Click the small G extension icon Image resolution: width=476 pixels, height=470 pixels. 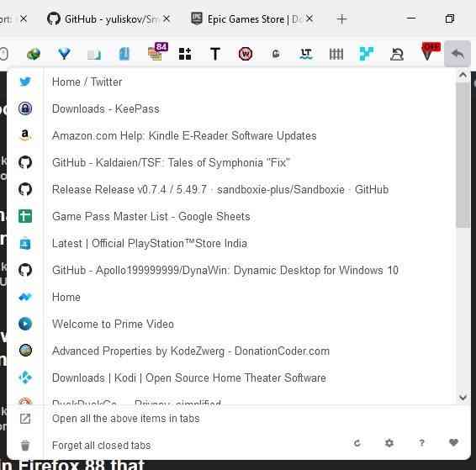(x=276, y=54)
